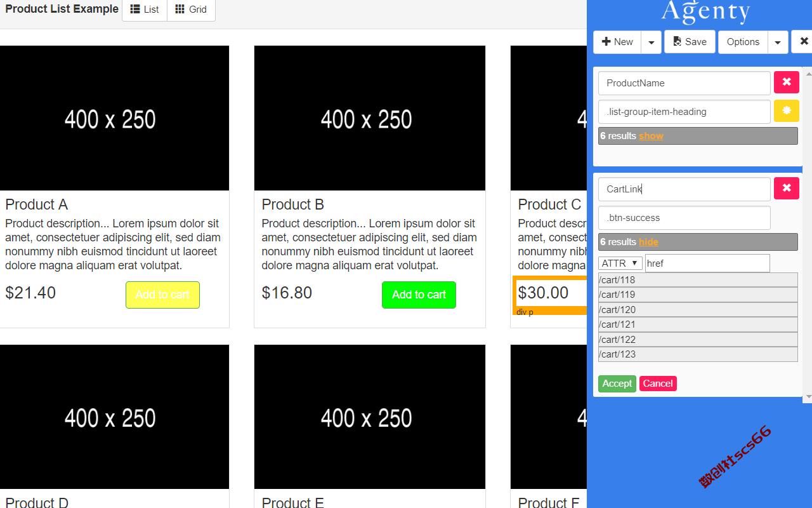
Task: Select the /cart/120 result row
Action: click(x=698, y=310)
